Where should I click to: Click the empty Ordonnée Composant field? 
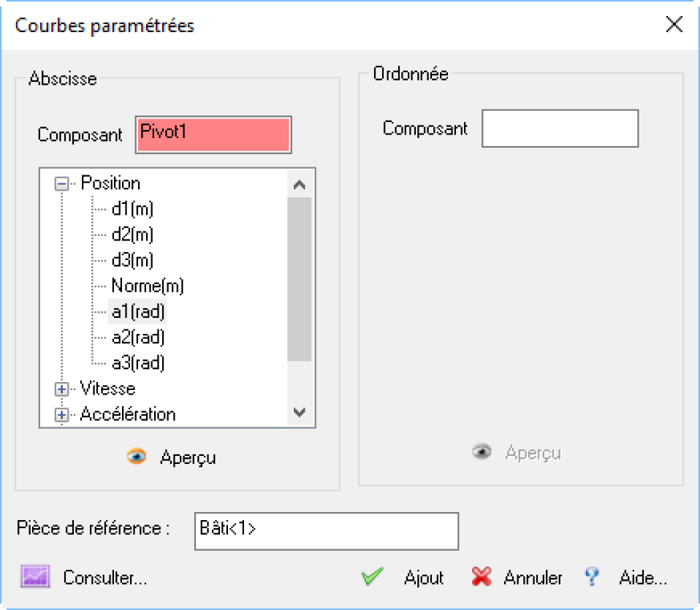[x=560, y=129]
